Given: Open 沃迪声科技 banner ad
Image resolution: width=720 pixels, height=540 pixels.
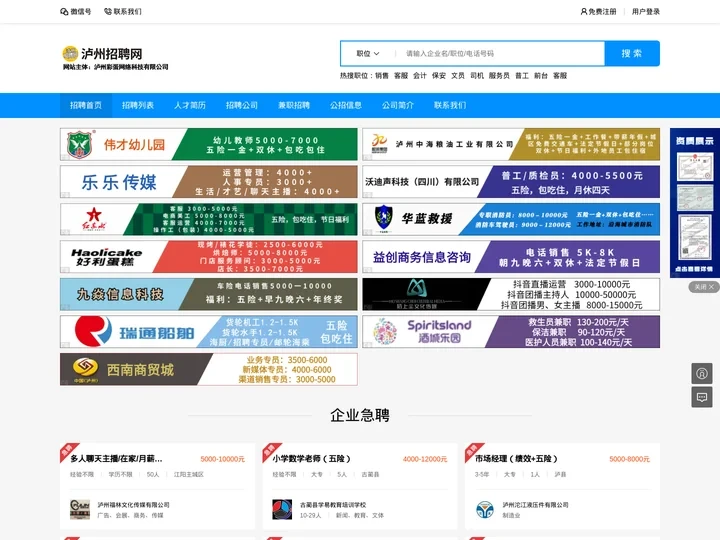Looking at the screenshot, I should (511, 182).
